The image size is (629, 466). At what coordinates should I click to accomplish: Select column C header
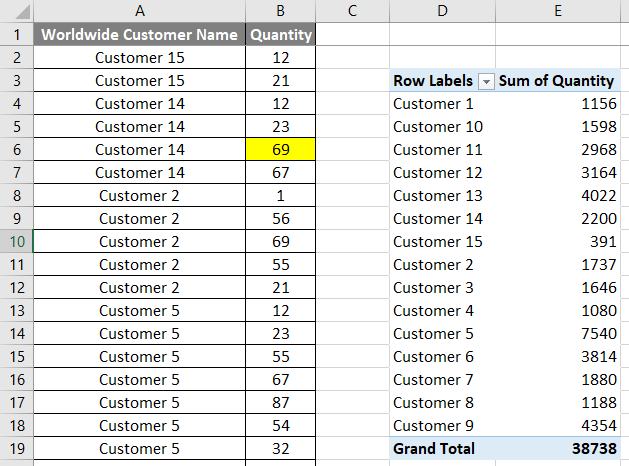352,11
